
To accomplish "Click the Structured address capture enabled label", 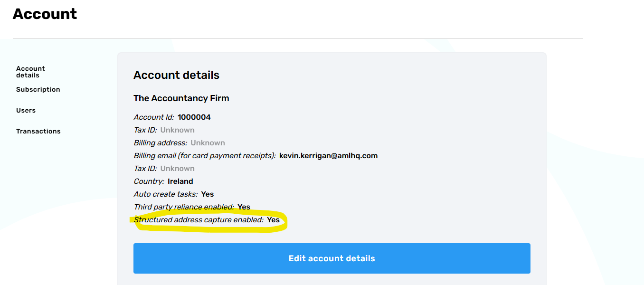I will coord(199,220).
